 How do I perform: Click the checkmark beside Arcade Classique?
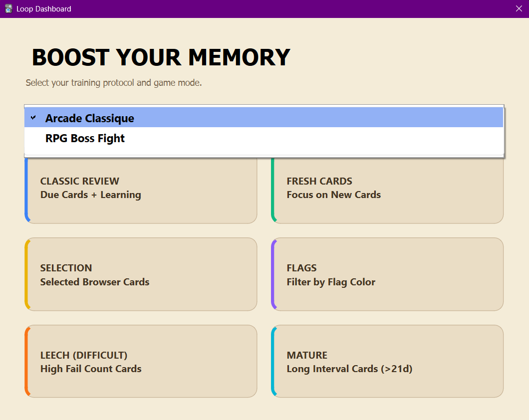pos(33,117)
